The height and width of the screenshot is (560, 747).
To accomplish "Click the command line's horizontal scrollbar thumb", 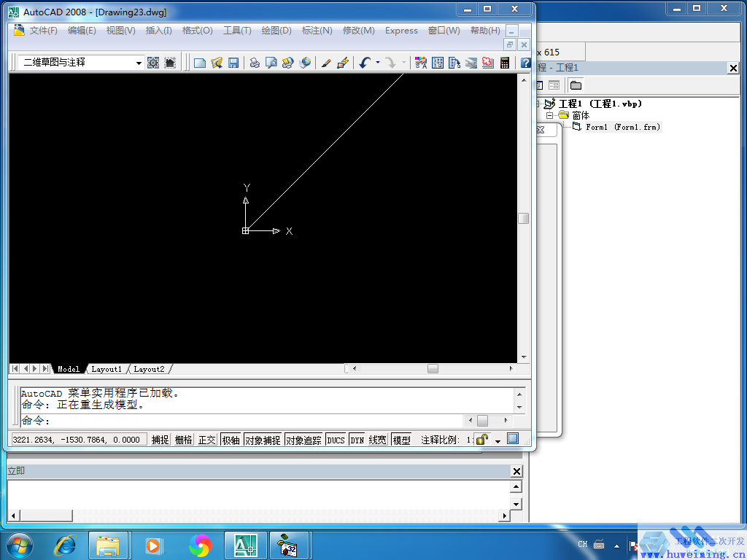I will tap(483, 421).
